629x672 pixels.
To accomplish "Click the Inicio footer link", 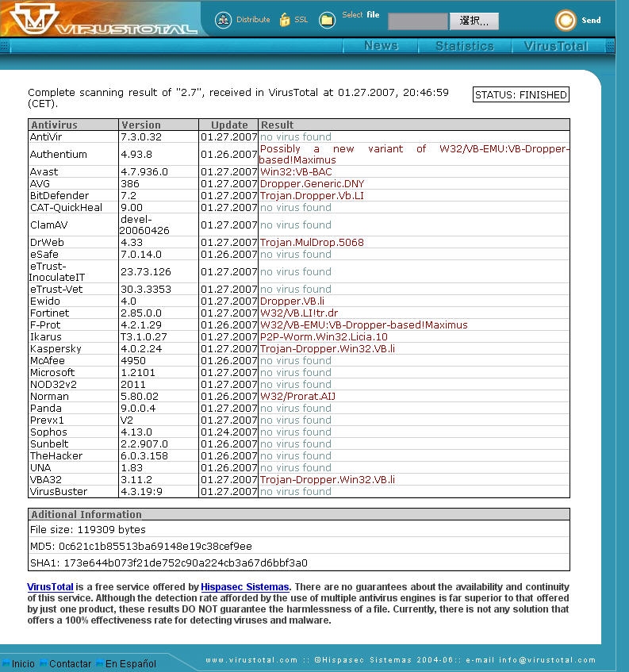I will (23, 663).
